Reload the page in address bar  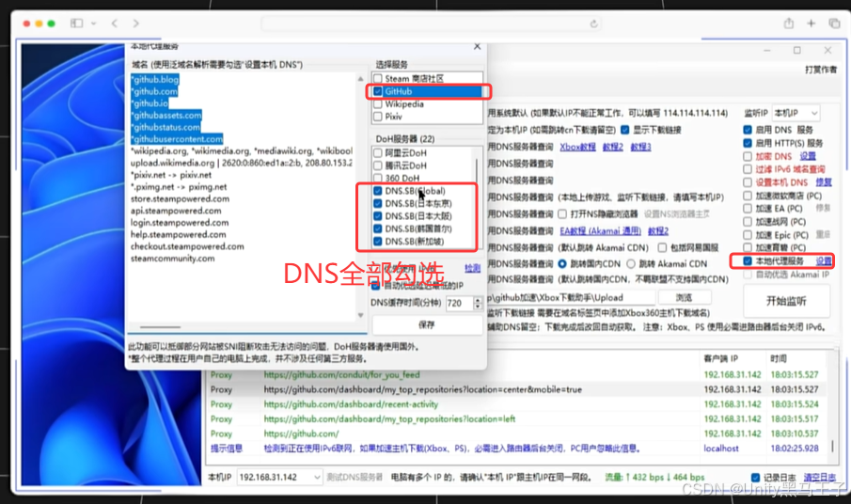pyautogui.click(x=593, y=24)
